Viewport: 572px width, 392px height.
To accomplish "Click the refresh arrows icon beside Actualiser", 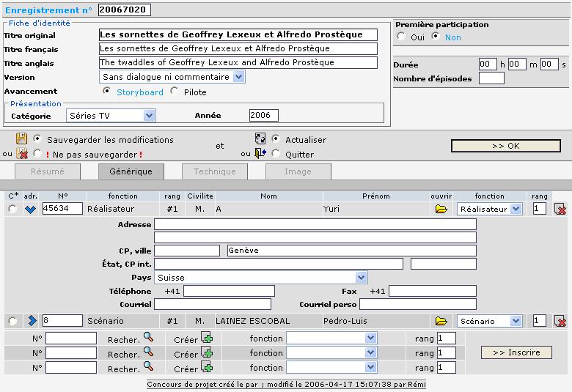I will 260,138.
